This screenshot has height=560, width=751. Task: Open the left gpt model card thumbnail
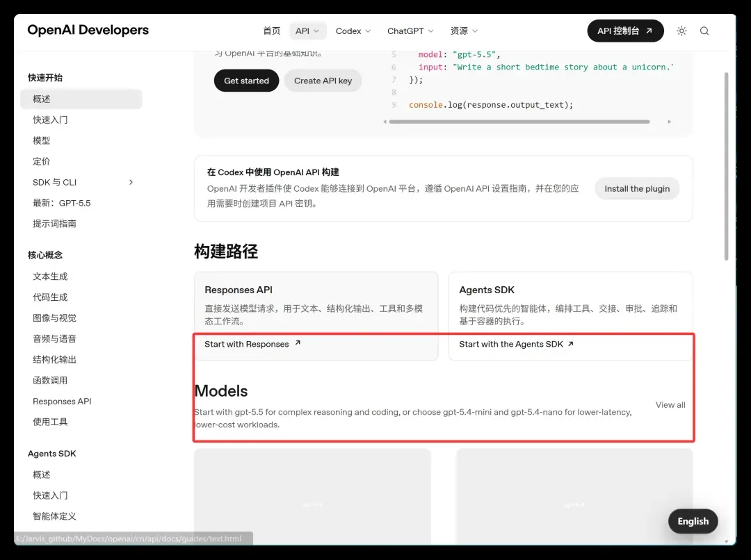point(312,496)
